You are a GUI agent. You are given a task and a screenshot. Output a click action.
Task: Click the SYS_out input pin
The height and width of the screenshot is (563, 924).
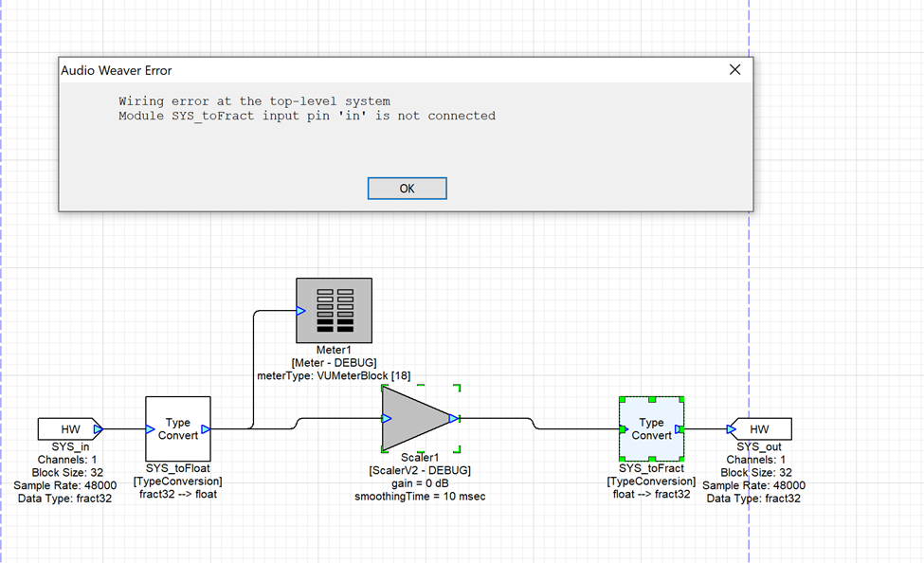[x=731, y=429]
